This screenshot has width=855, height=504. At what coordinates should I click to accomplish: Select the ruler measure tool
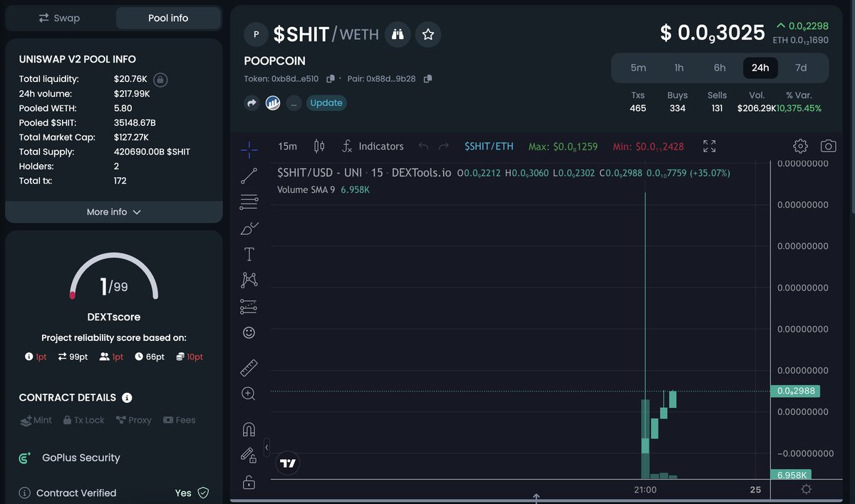249,367
